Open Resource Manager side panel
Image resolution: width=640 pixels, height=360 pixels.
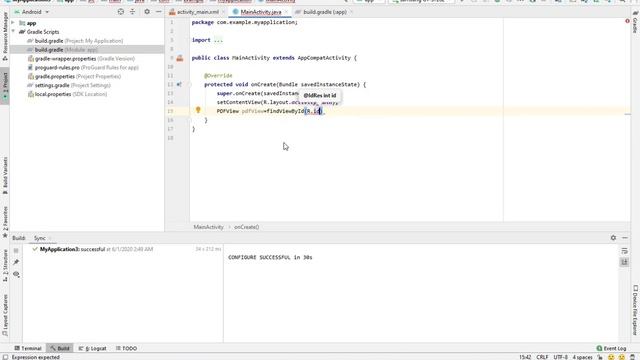click(5, 36)
